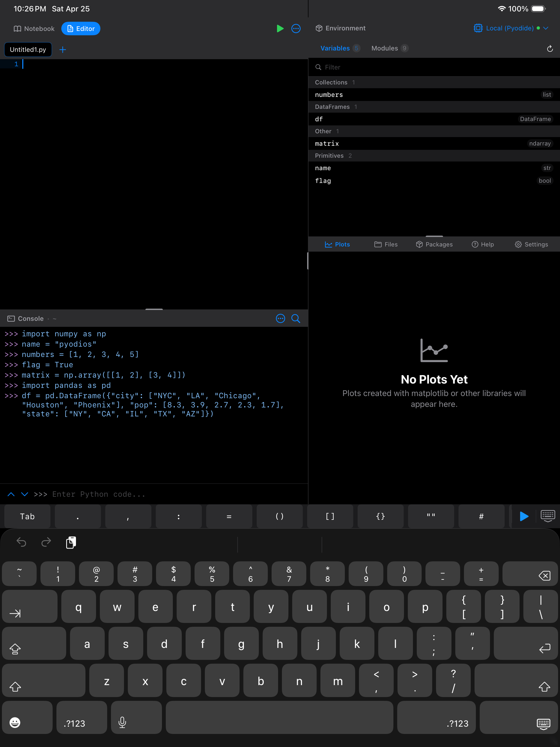This screenshot has width=560, height=747.
Task: Go to next console history entry
Action: (x=25, y=494)
